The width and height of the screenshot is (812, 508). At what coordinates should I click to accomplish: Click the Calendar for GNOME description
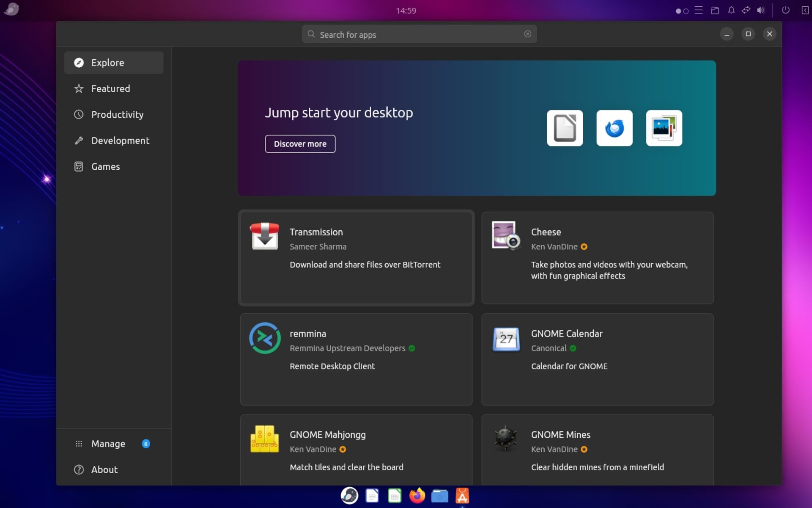tap(569, 366)
